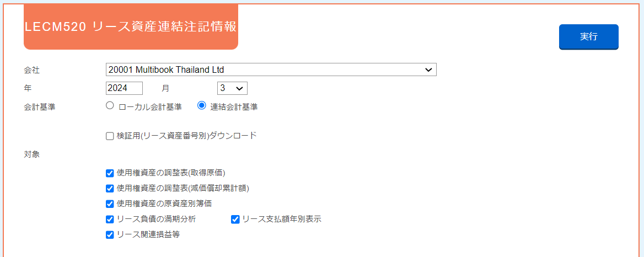Click the LECM520 リース資産連結注記情報 header
Viewport: 644px width, 257px height.
[131, 26]
